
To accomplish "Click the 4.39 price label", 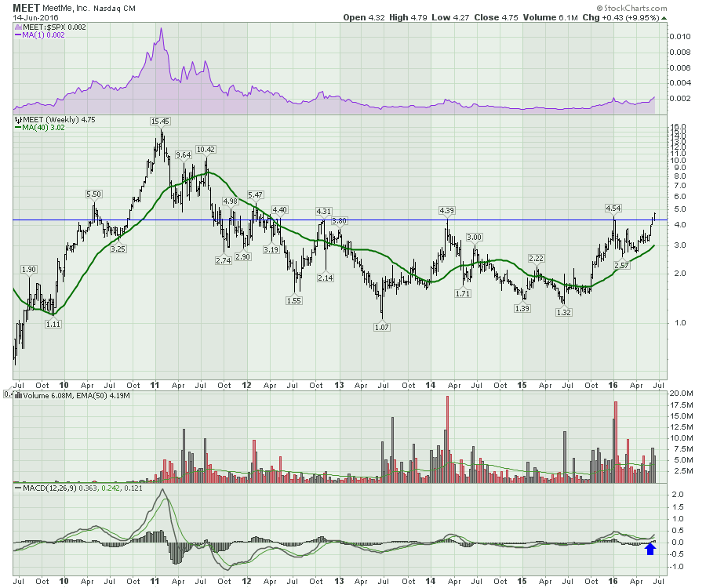I will [446, 210].
